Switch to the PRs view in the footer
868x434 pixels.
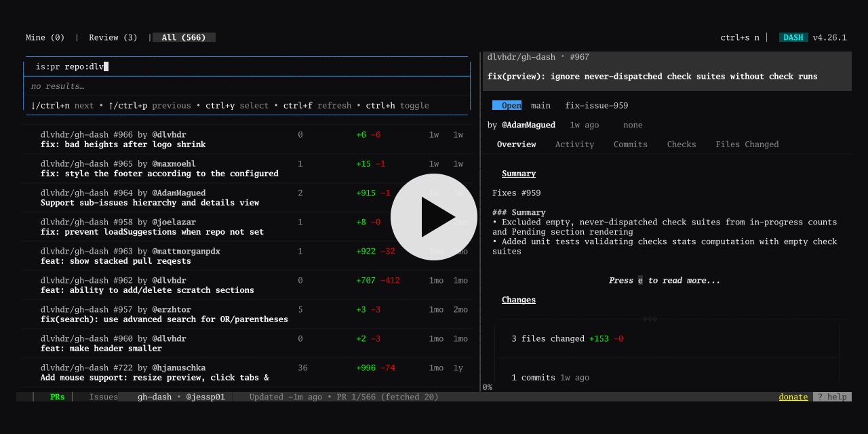[x=58, y=397]
